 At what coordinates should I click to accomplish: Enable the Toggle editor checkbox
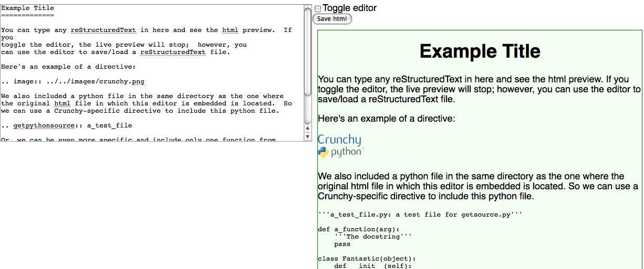(x=318, y=9)
